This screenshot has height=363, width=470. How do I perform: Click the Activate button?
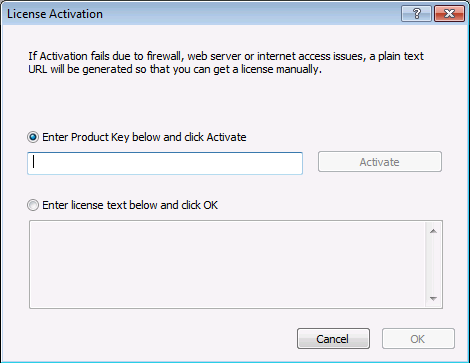[380, 162]
